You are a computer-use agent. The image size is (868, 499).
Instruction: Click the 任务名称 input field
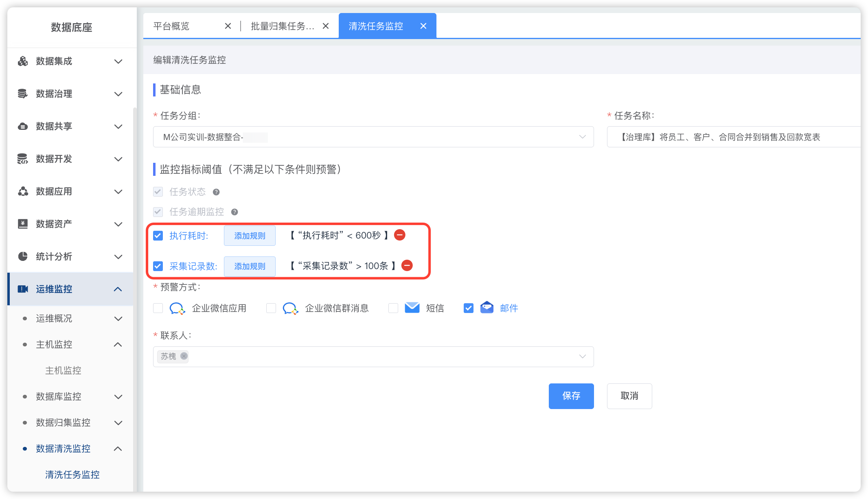(x=733, y=137)
